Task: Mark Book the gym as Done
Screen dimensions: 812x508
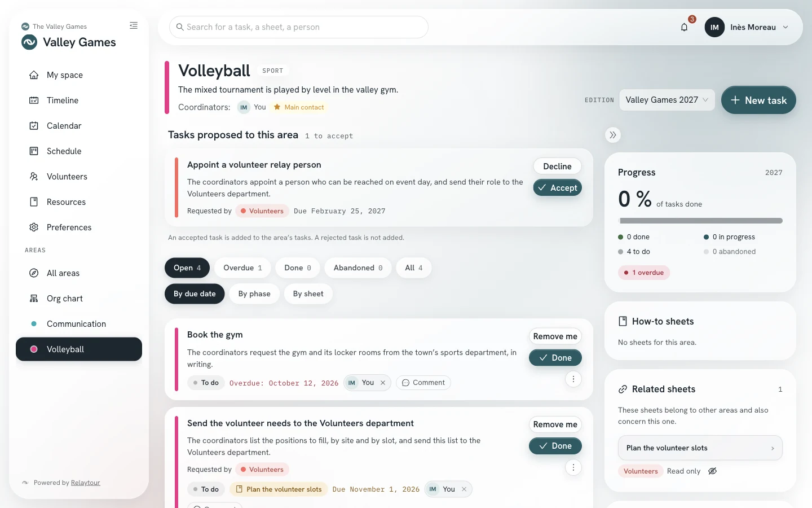Action: (555, 358)
